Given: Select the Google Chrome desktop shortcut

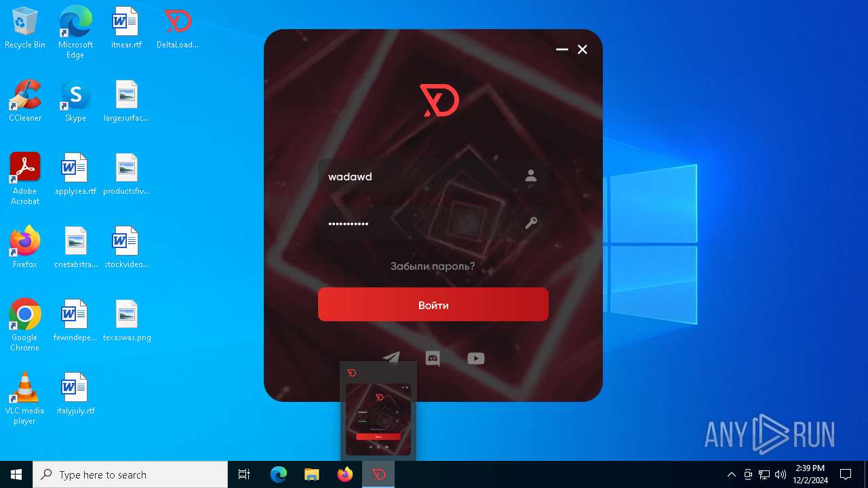Looking at the screenshot, I should (x=25, y=325).
